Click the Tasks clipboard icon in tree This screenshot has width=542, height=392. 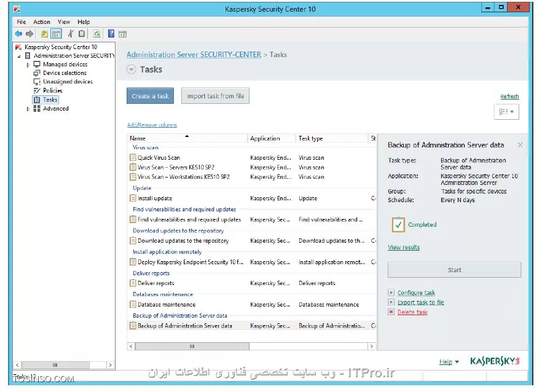(x=37, y=100)
